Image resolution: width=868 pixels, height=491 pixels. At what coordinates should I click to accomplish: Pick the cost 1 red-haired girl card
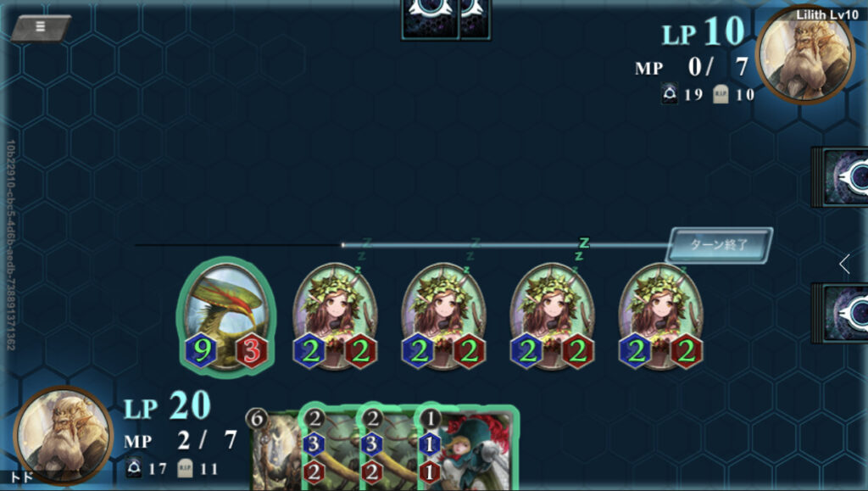(x=470, y=449)
